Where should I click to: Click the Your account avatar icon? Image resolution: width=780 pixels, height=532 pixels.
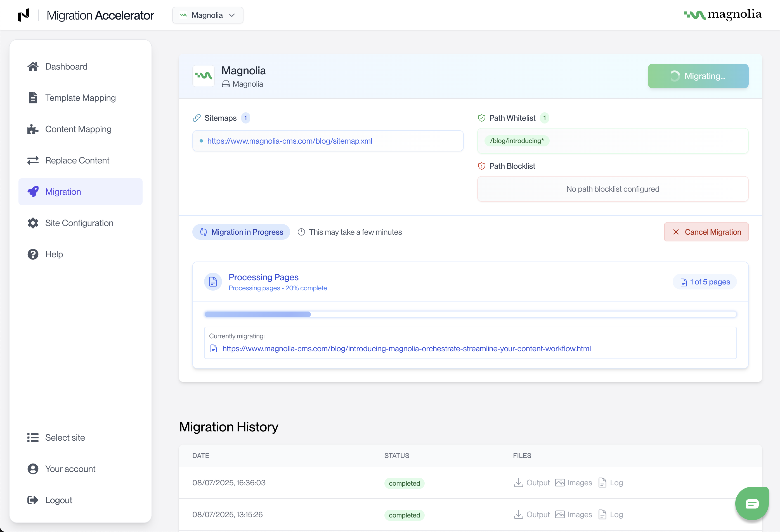point(32,469)
